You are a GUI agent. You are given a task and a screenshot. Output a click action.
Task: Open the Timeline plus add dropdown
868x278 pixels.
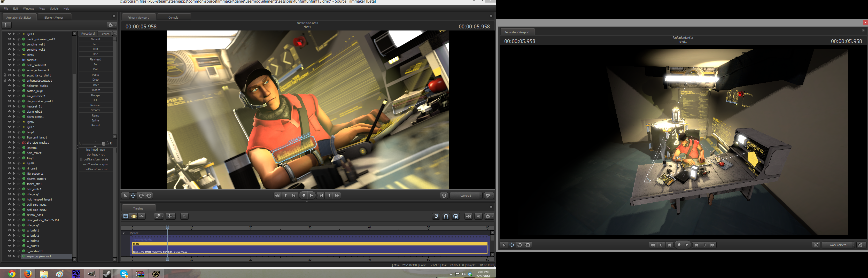[x=171, y=216]
